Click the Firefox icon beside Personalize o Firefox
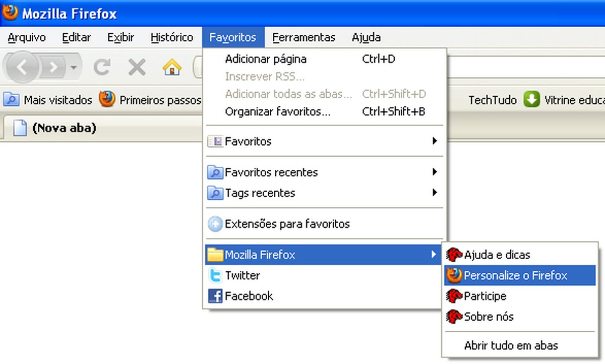Image resolution: width=605 pixels, height=364 pixels. (x=454, y=275)
